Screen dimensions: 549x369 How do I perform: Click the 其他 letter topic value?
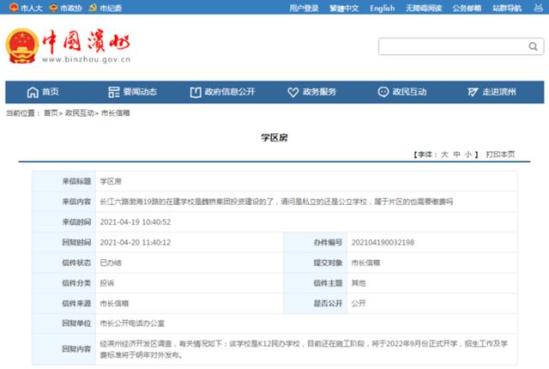tap(358, 283)
